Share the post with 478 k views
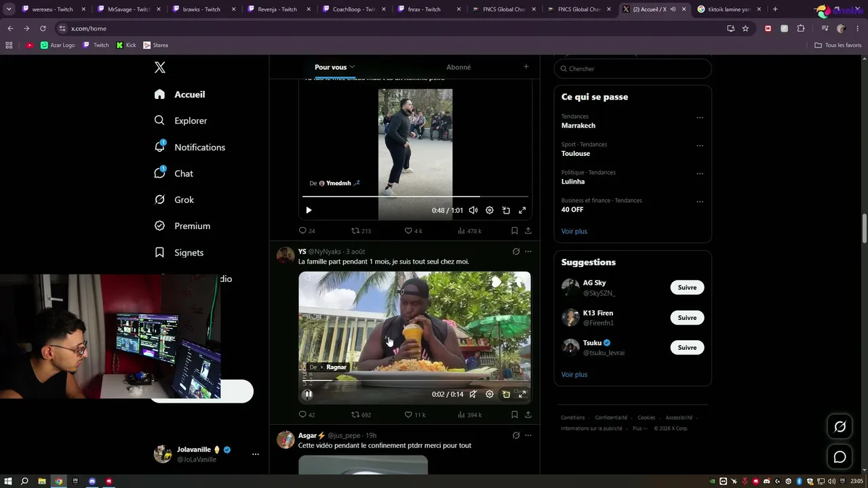 coord(528,230)
